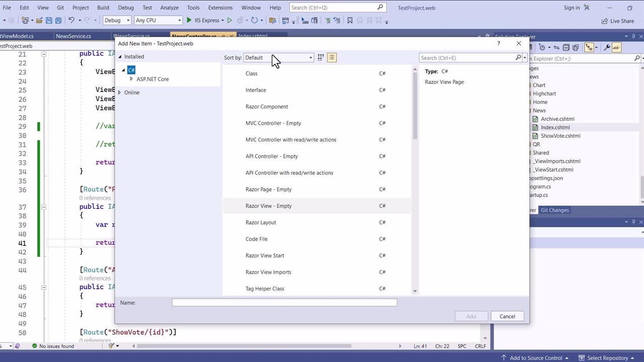The width and height of the screenshot is (644, 362).
Task: Click Collapse All icon in Solution Explorer toolbar
Action: pyautogui.click(x=566, y=47)
